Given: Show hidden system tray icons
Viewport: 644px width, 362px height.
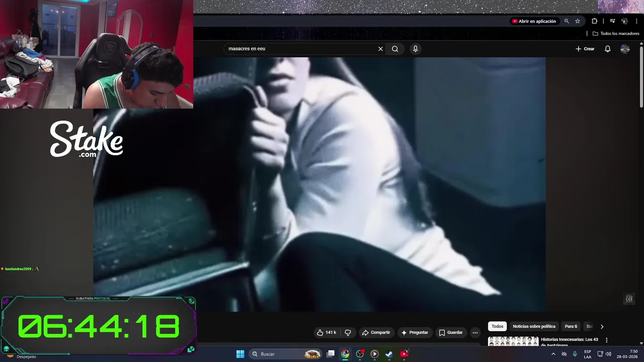Looking at the screenshot, I should click(x=553, y=354).
